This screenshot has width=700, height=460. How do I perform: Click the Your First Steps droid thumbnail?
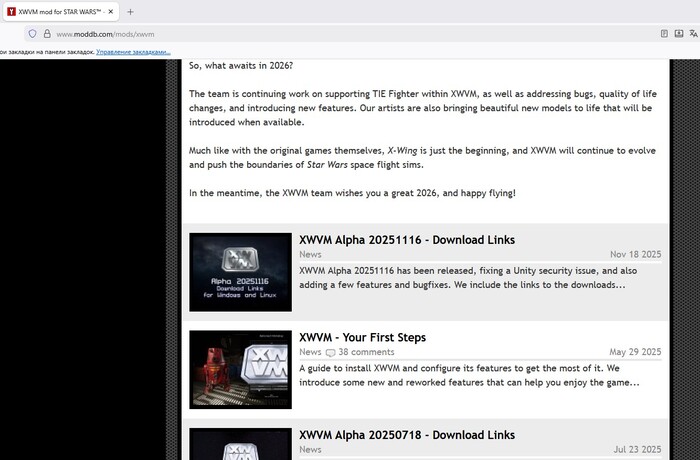coord(240,369)
